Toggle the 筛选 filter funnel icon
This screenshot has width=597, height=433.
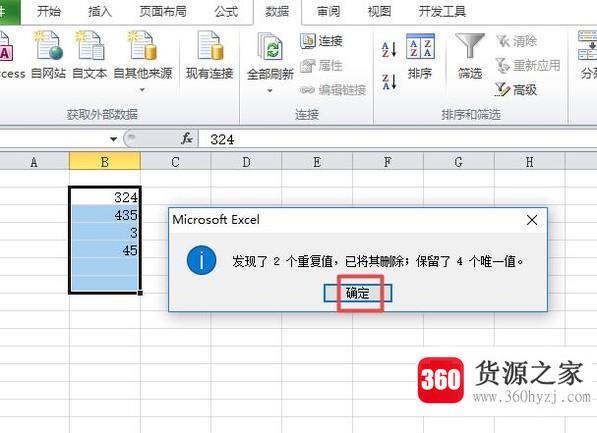click(470, 46)
